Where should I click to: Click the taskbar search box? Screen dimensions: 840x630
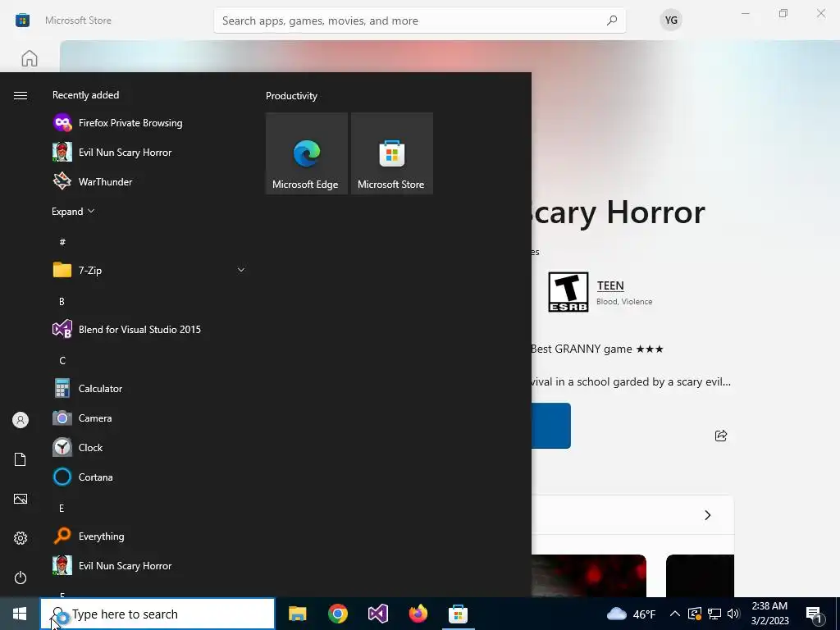point(157,614)
